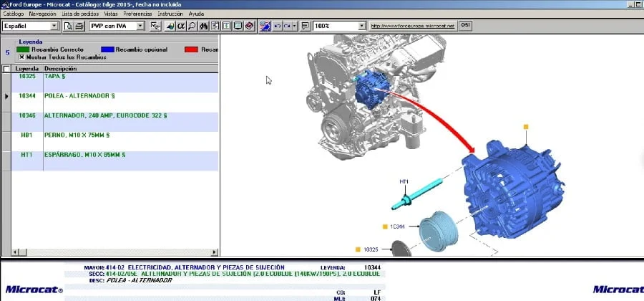This screenshot has width=644, height=301.
Task: Click the Leyenda column header
Action: (x=27, y=69)
